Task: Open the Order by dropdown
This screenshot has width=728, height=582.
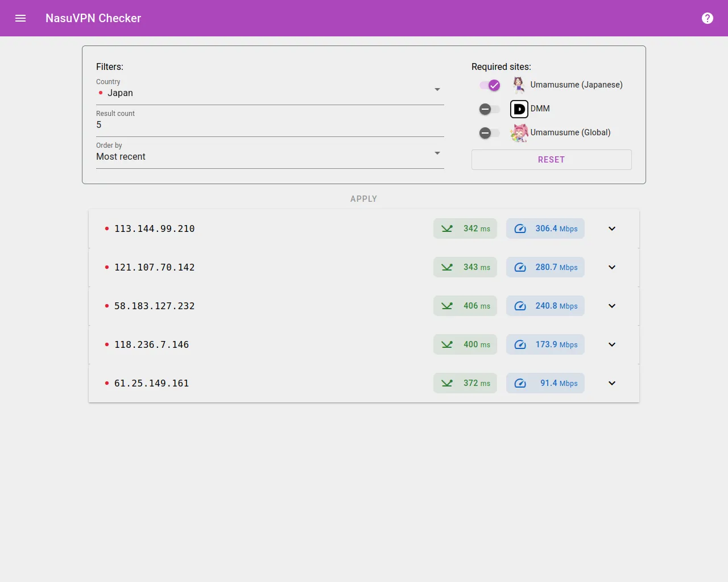Action: (x=270, y=156)
